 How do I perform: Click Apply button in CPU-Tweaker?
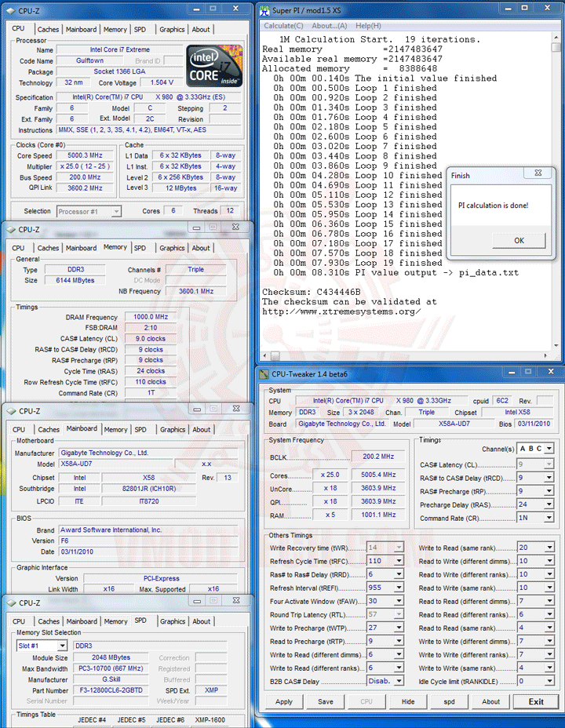283,701
